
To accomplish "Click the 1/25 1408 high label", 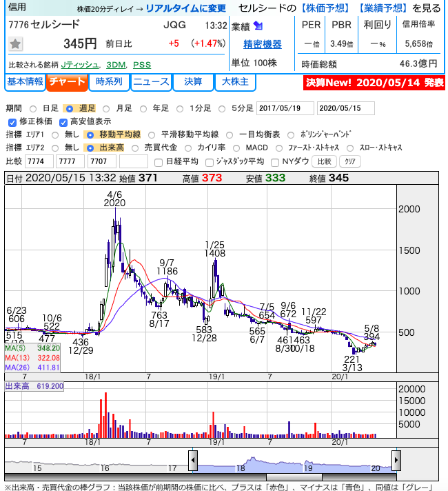I will [215, 249].
